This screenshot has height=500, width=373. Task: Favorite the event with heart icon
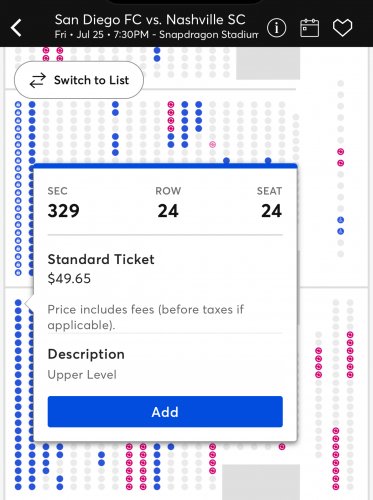pyautogui.click(x=342, y=27)
